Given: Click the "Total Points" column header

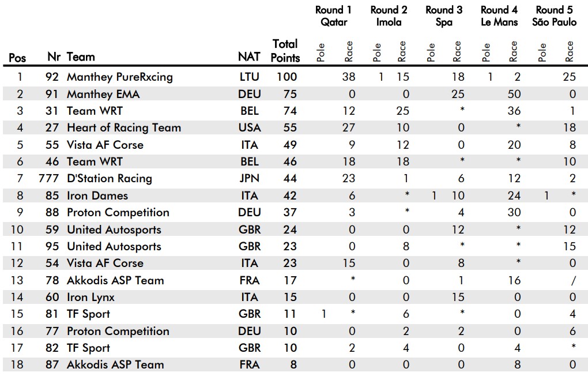Looking at the screenshot, I should pyautogui.click(x=285, y=51).
